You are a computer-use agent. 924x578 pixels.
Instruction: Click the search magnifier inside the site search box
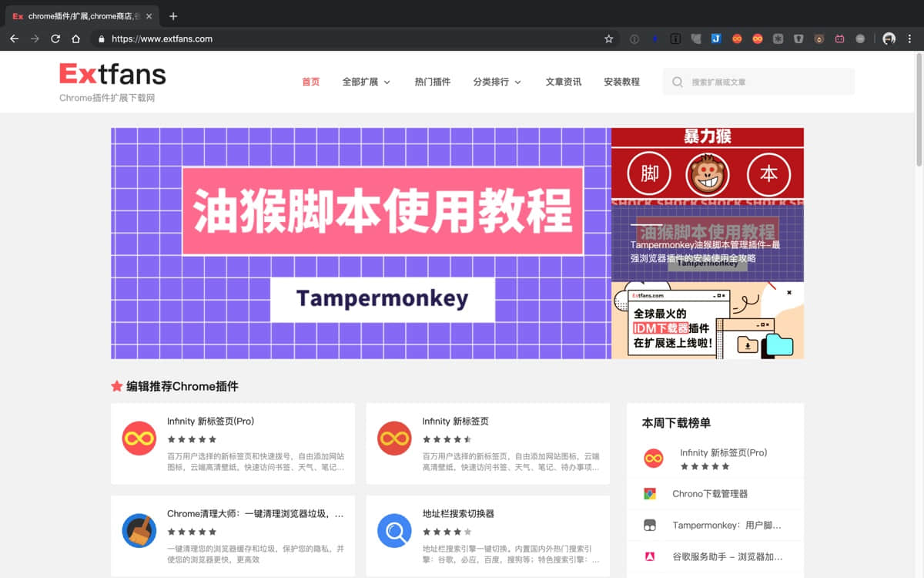(677, 82)
